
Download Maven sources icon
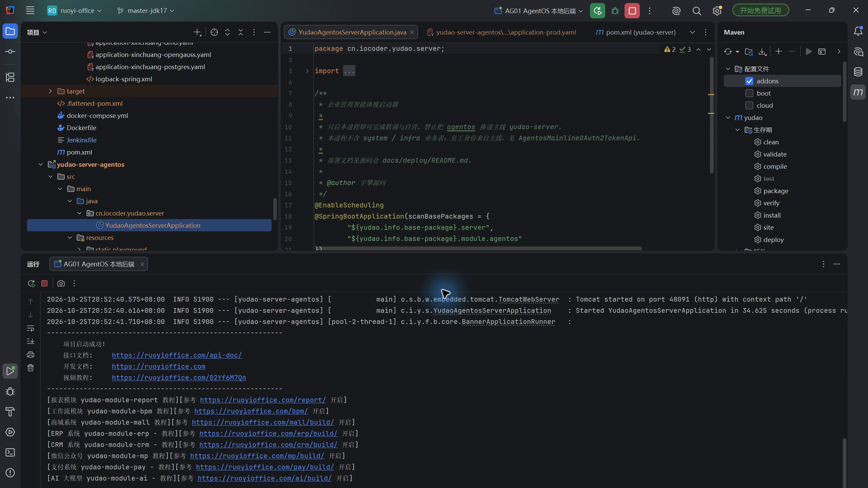pyautogui.click(x=763, y=52)
